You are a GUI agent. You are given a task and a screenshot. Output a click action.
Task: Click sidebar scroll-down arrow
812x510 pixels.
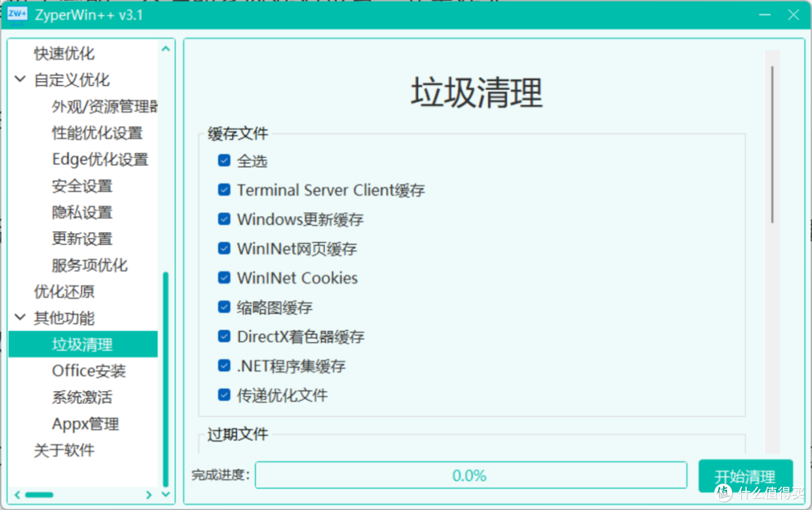pos(165,494)
